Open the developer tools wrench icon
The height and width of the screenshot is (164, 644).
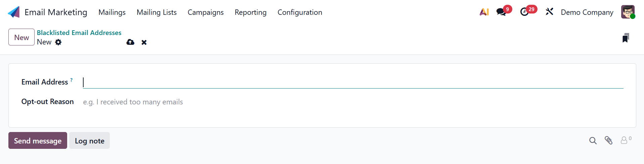pyautogui.click(x=549, y=12)
